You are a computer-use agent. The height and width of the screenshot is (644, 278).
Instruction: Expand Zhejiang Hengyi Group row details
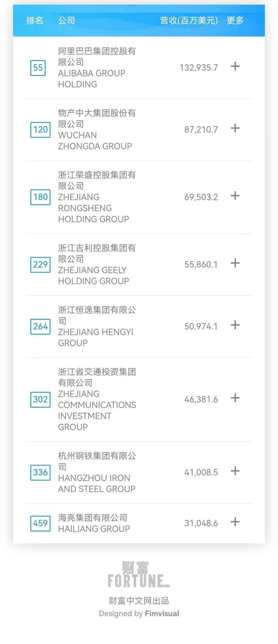[235, 325]
